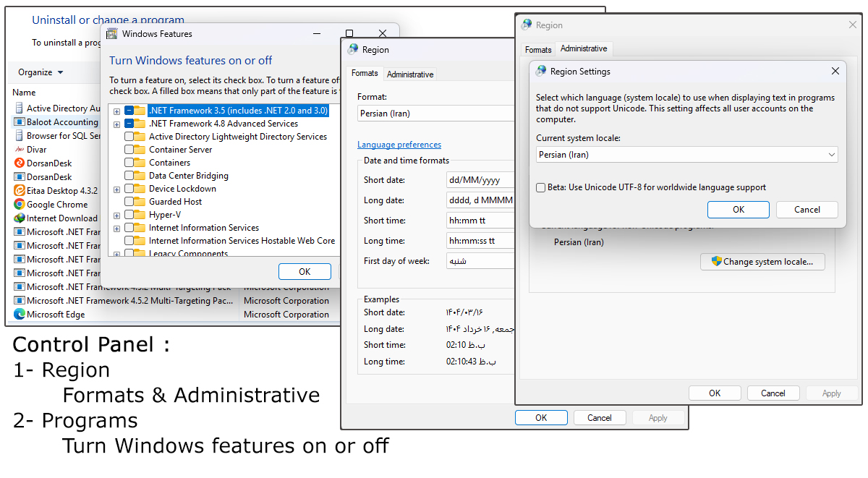Select the Eitaa Desktop program icon
This screenshot has height=478, width=868.
pyautogui.click(x=20, y=191)
